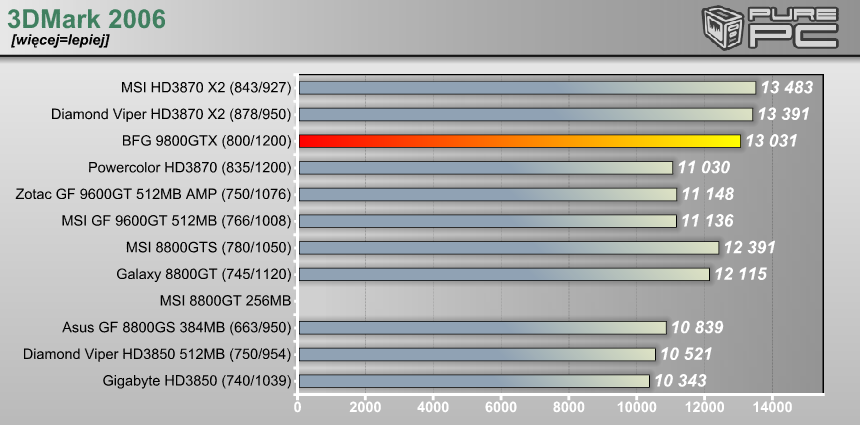Click the Gigabyte HD3850 (740/1039) label

(x=197, y=381)
